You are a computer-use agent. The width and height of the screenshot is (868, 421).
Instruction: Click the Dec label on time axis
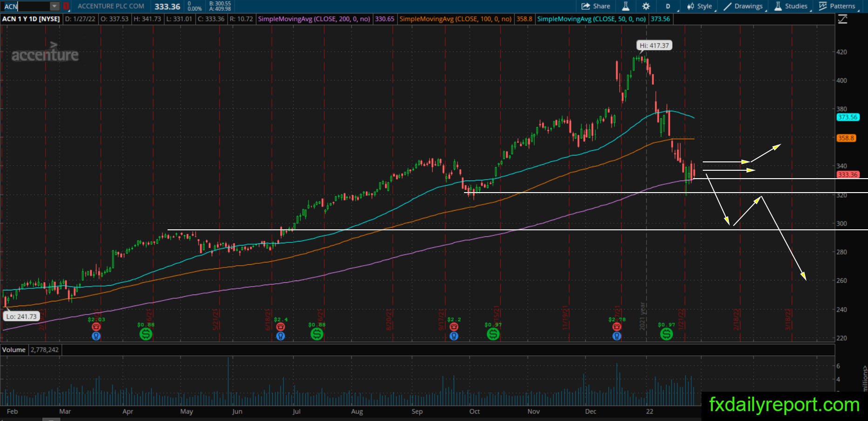click(x=591, y=411)
